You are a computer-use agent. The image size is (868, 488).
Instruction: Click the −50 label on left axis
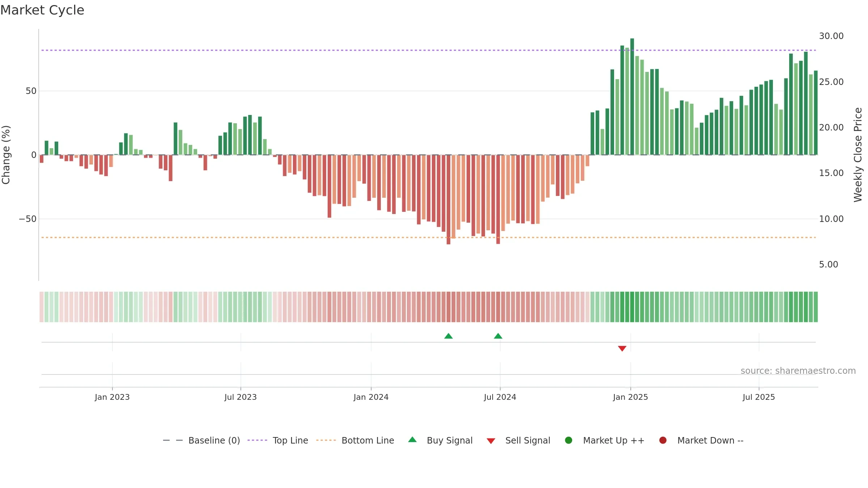28,219
